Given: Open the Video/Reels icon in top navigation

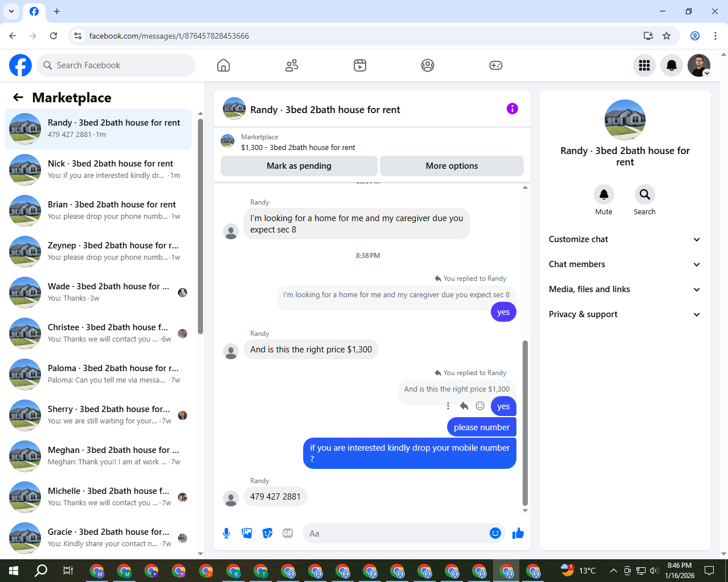Looking at the screenshot, I should coord(360,65).
